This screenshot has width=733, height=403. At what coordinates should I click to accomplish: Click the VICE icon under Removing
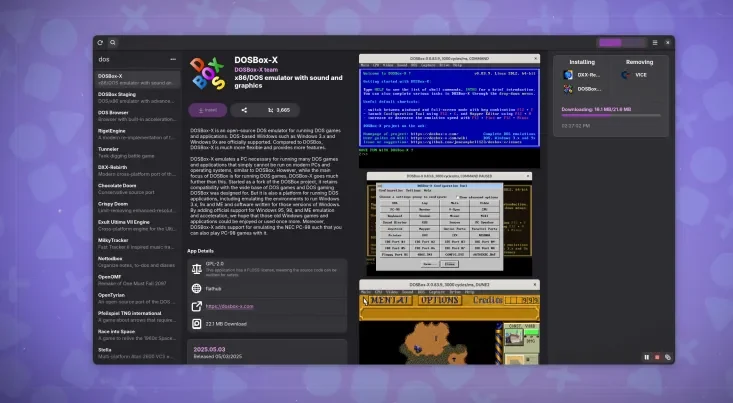point(625,75)
